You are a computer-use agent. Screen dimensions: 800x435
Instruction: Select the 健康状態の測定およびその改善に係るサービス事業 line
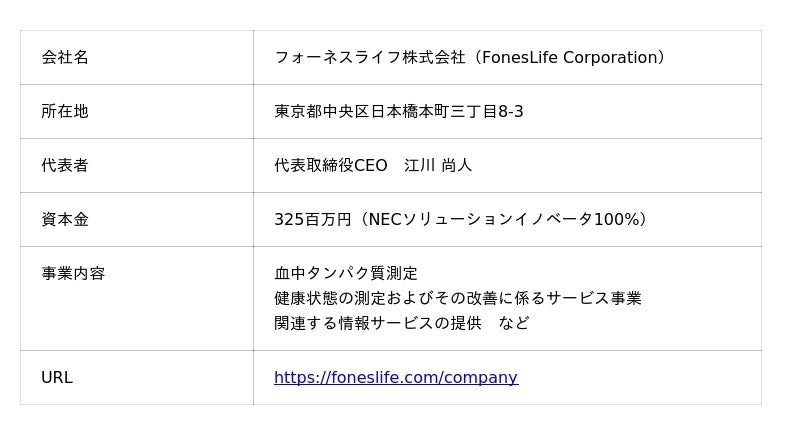(457, 298)
